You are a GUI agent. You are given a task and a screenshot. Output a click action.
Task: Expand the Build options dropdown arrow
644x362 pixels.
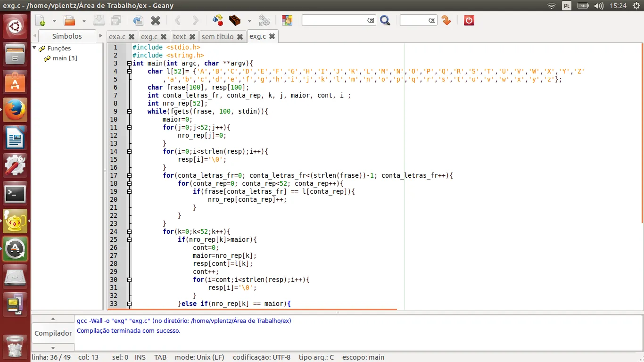pos(249,21)
